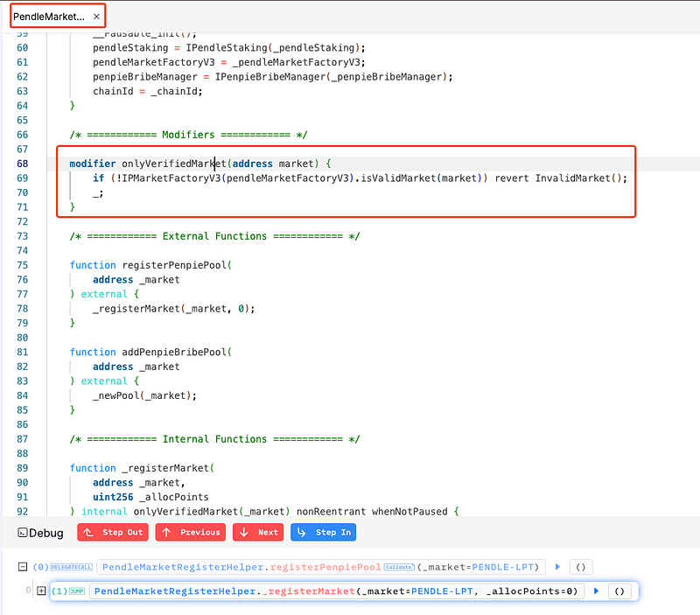700x615 pixels.
Task: Click line number 68 in the gutter
Action: pos(22,164)
